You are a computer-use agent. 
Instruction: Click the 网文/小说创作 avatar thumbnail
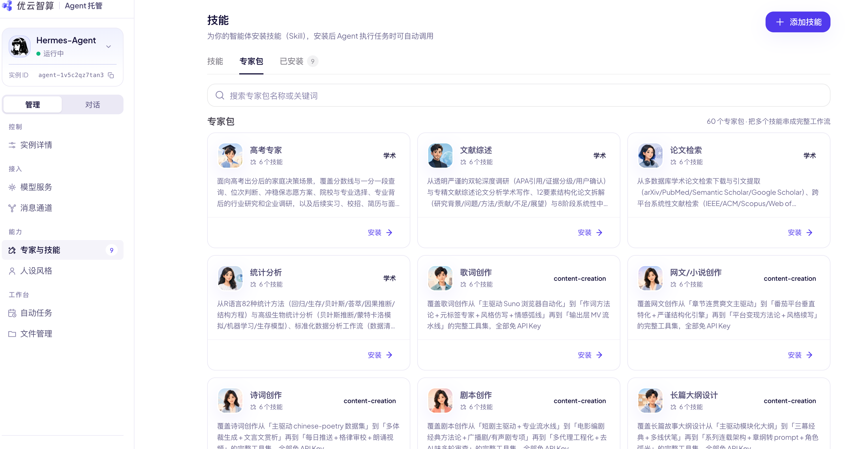(x=650, y=278)
